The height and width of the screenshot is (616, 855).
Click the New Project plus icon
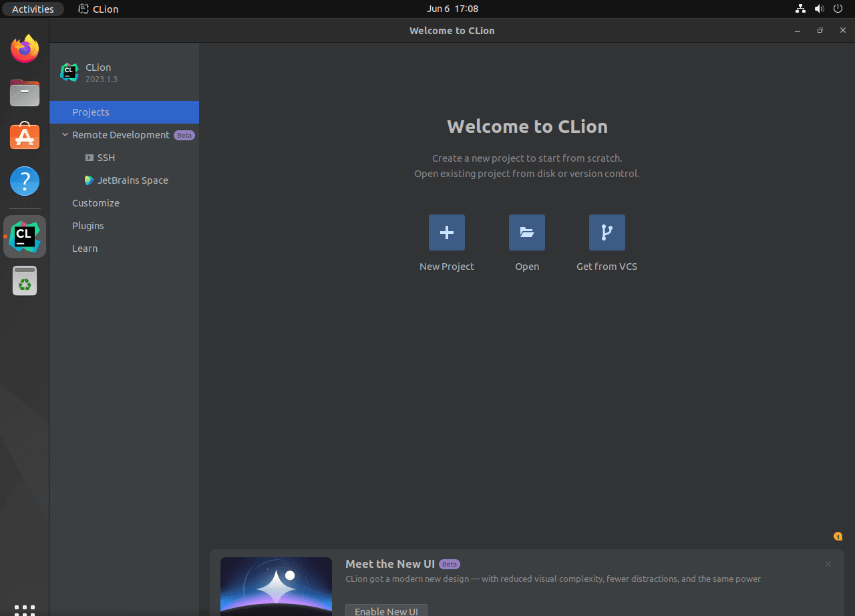[446, 233]
